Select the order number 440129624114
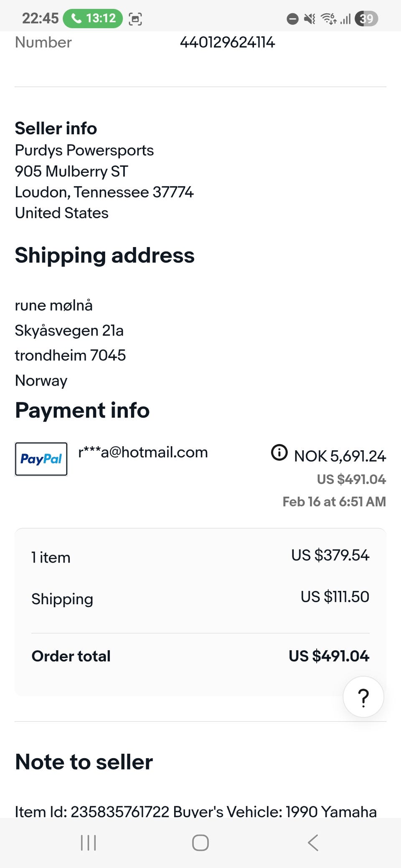The width and height of the screenshot is (401, 868). [227, 42]
